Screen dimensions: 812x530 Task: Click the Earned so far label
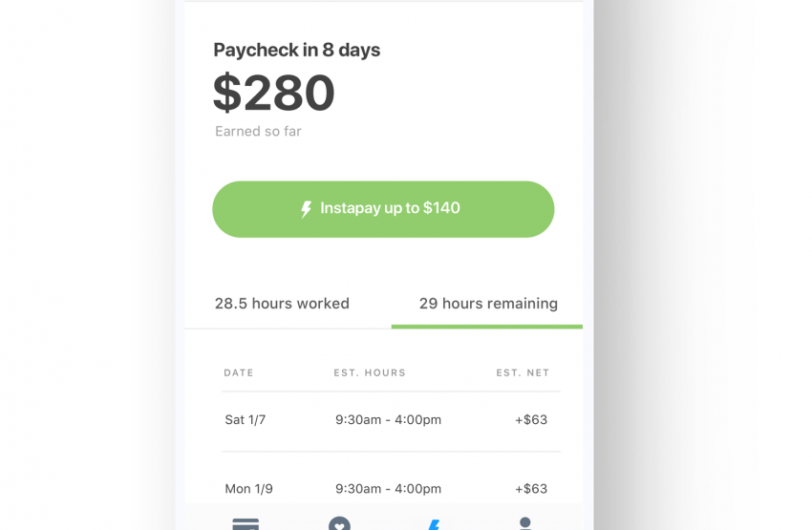[258, 132]
